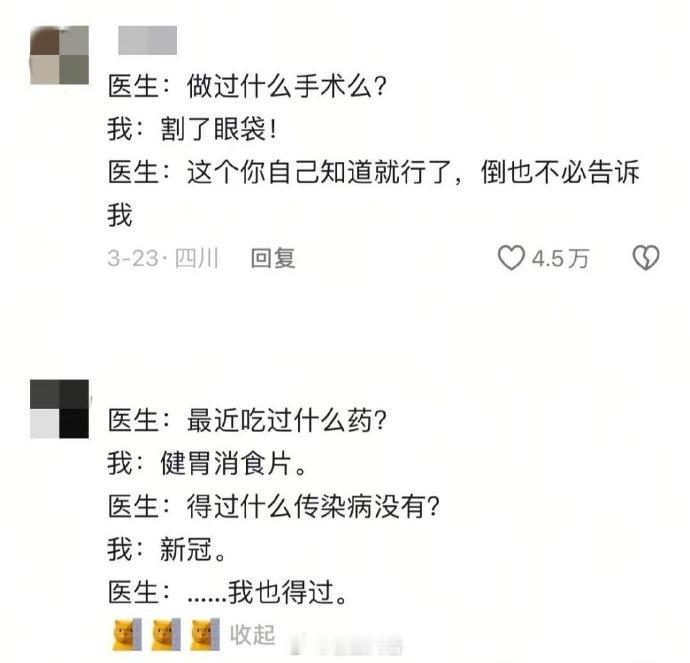
Task: Open the second commenter's dark avatar
Action: pyautogui.click(x=59, y=409)
